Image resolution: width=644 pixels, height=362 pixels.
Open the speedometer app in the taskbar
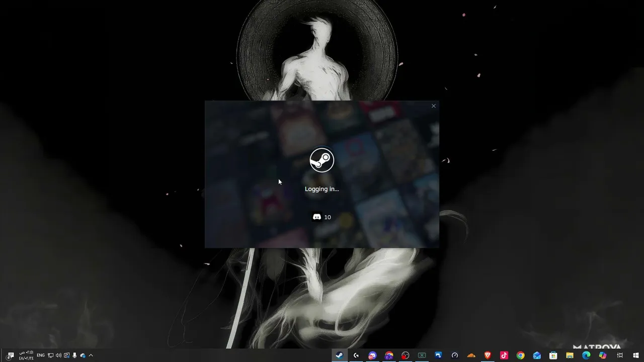point(455,355)
